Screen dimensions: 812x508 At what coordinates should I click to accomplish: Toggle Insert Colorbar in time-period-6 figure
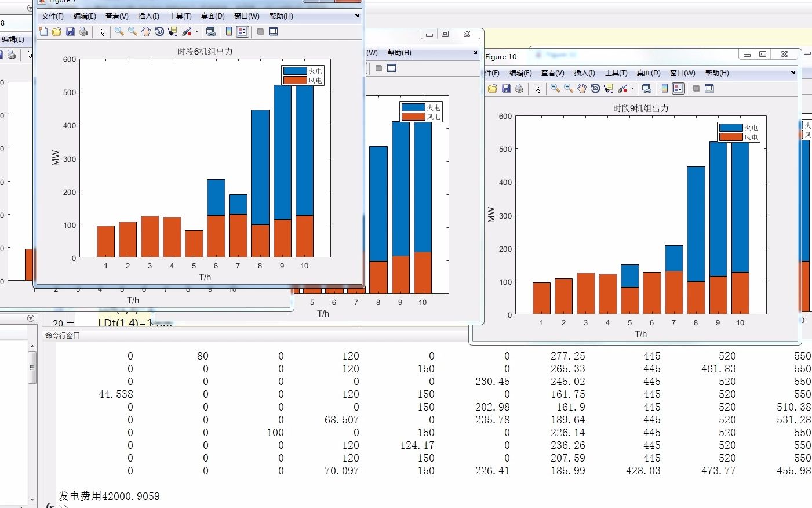point(229,31)
